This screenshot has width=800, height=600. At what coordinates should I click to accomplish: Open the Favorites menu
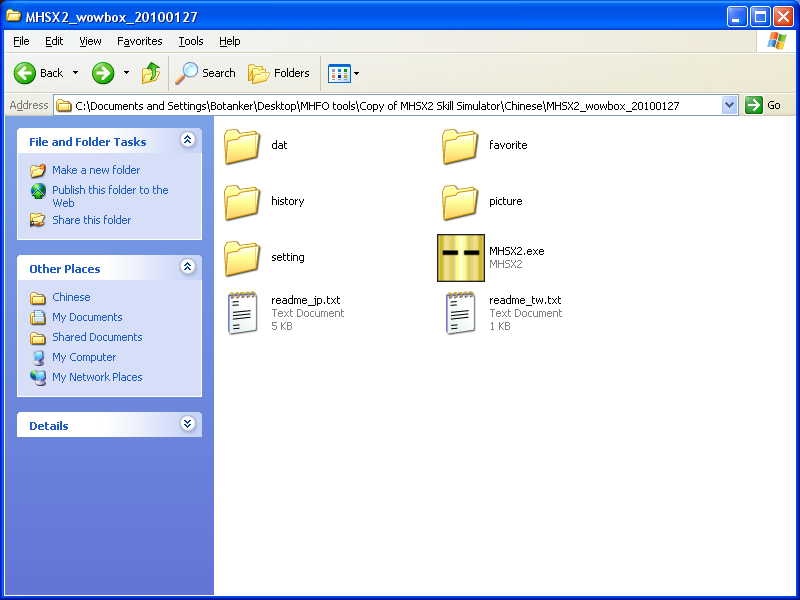click(139, 41)
